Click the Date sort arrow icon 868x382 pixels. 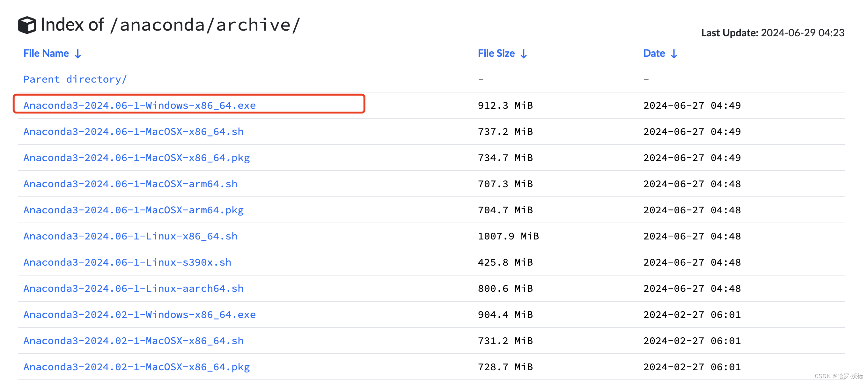pyautogui.click(x=673, y=54)
